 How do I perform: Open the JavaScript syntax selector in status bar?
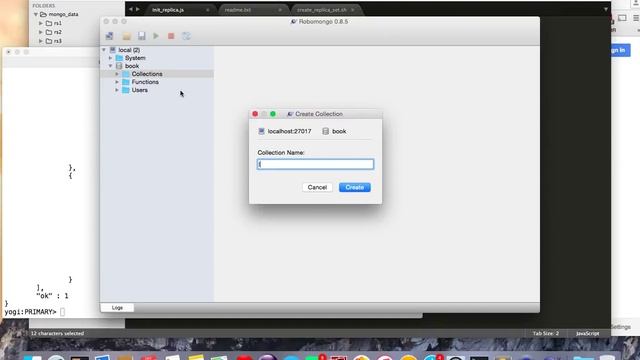point(587,333)
